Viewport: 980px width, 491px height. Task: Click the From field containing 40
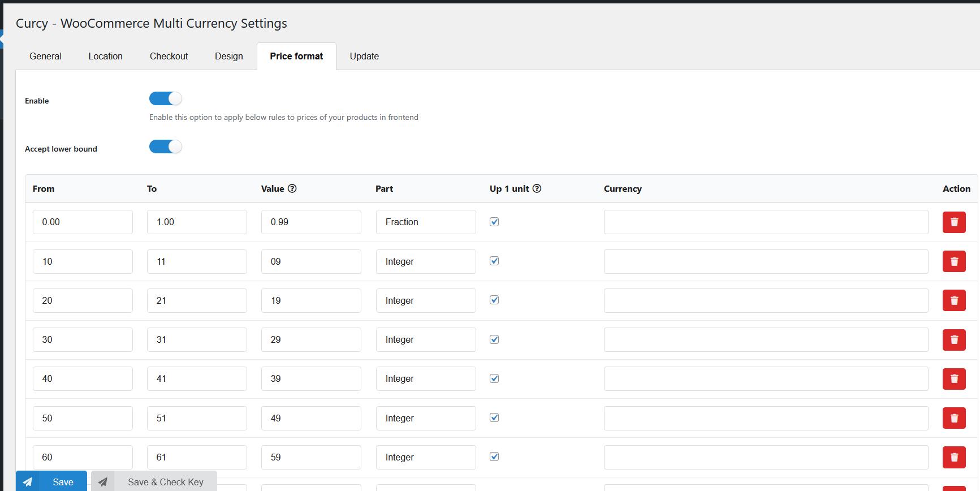tap(83, 379)
